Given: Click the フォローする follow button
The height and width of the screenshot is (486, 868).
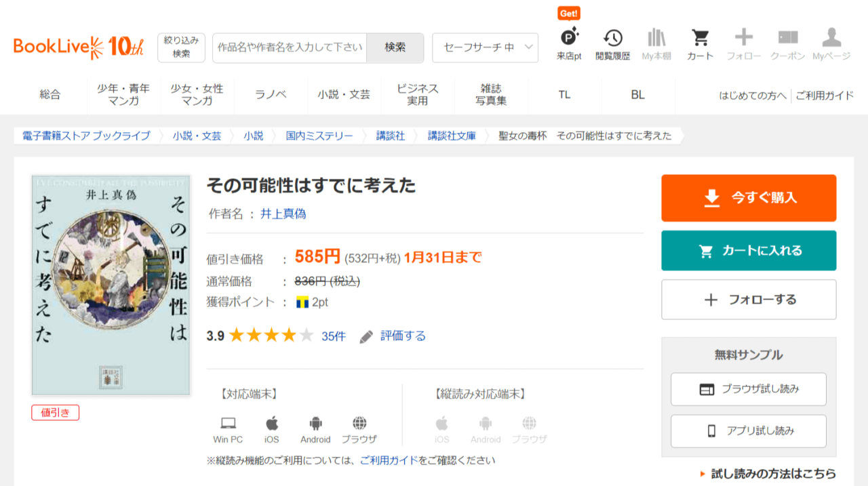Looking at the screenshot, I should pos(749,300).
